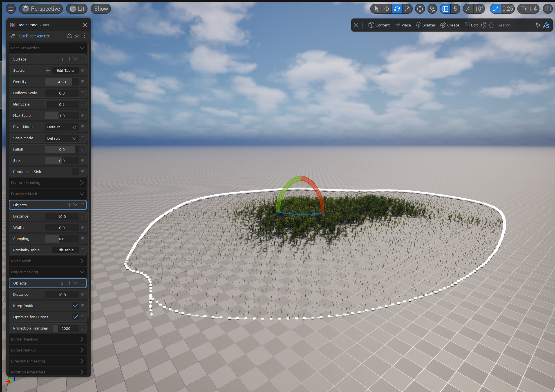Open the Scatter tab
555x392 pixels.
[x=426, y=25]
